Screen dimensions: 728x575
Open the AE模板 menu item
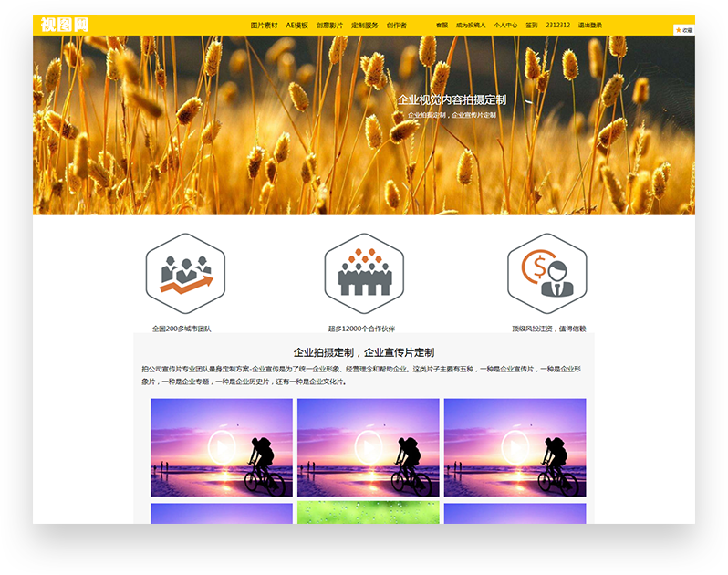point(296,25)
